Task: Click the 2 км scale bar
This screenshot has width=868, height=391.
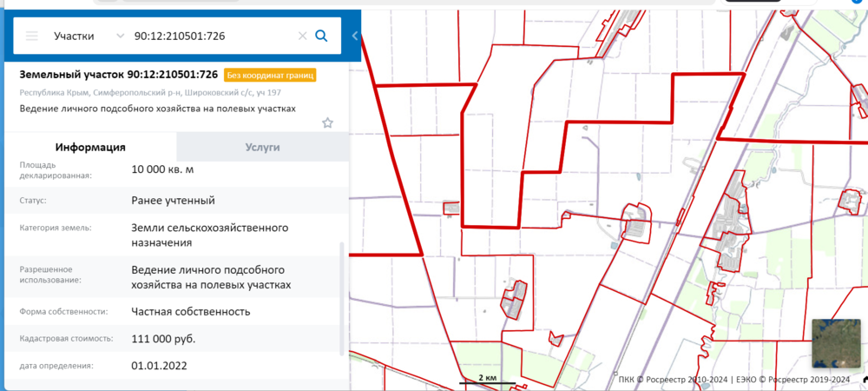Action: click(488, 380)
